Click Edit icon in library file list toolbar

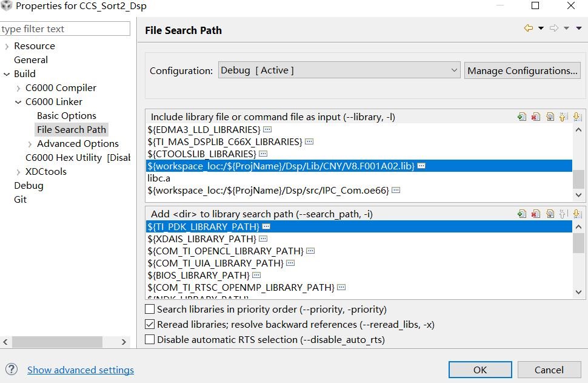click(549, 117)
